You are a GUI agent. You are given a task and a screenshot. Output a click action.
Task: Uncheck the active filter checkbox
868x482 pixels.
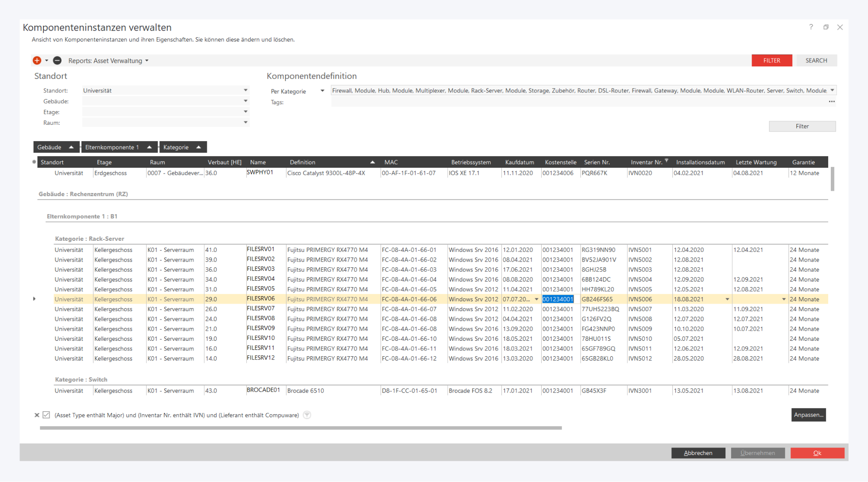click(46, 415)
